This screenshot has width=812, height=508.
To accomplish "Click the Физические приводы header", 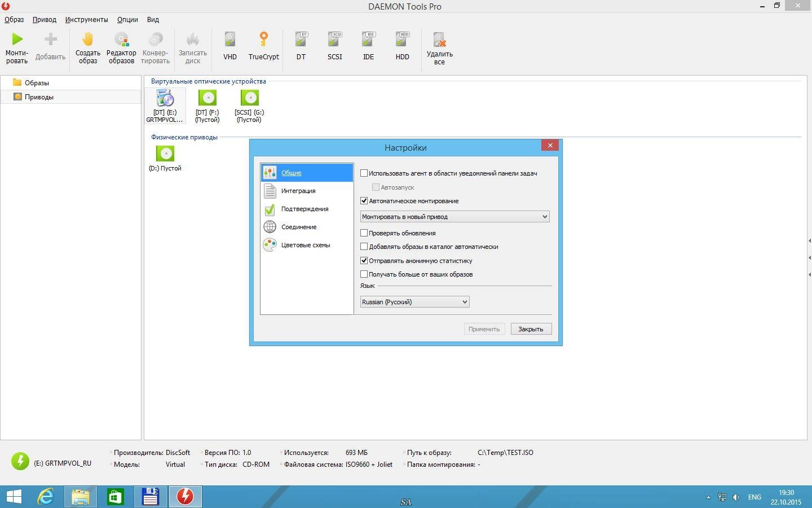I will point(184,137).
